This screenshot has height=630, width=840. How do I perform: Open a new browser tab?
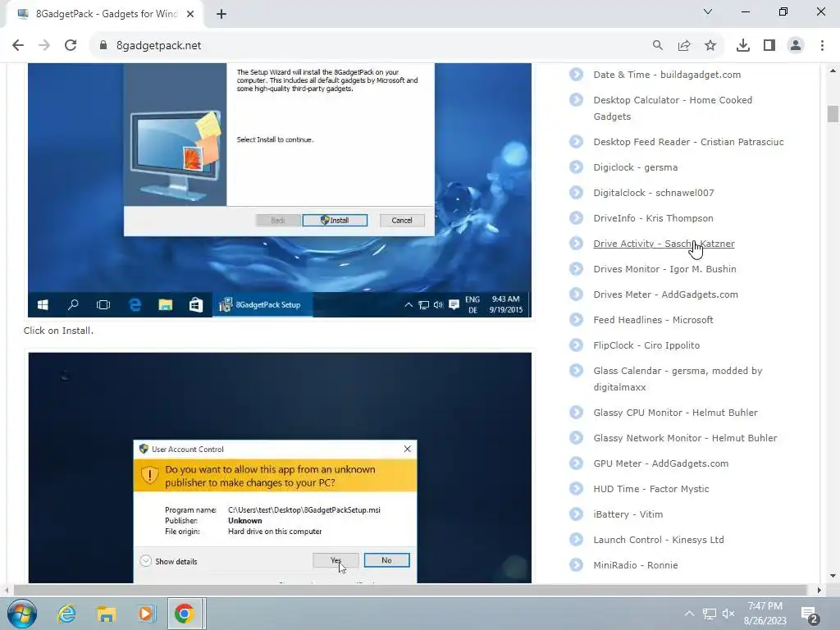[221, 14]
